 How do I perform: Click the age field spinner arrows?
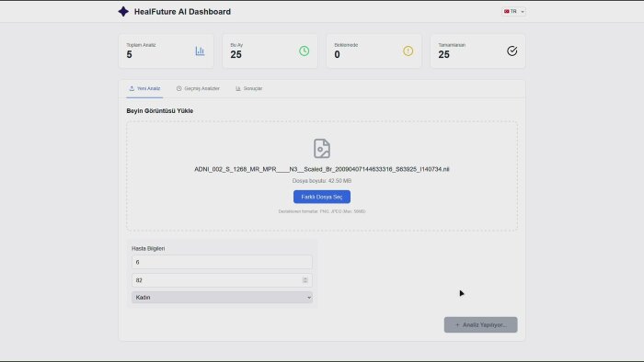(x=305, y=280)
